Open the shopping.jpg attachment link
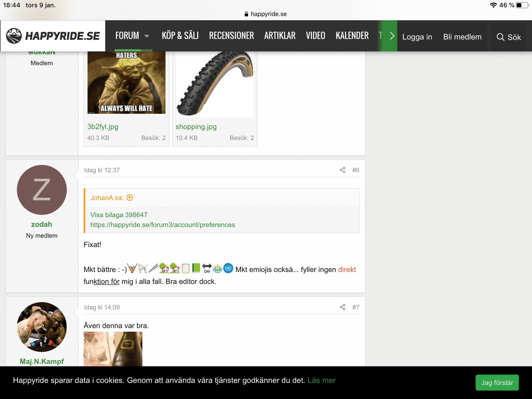This screenshot has height=399, width=532. tap(196, 127)
